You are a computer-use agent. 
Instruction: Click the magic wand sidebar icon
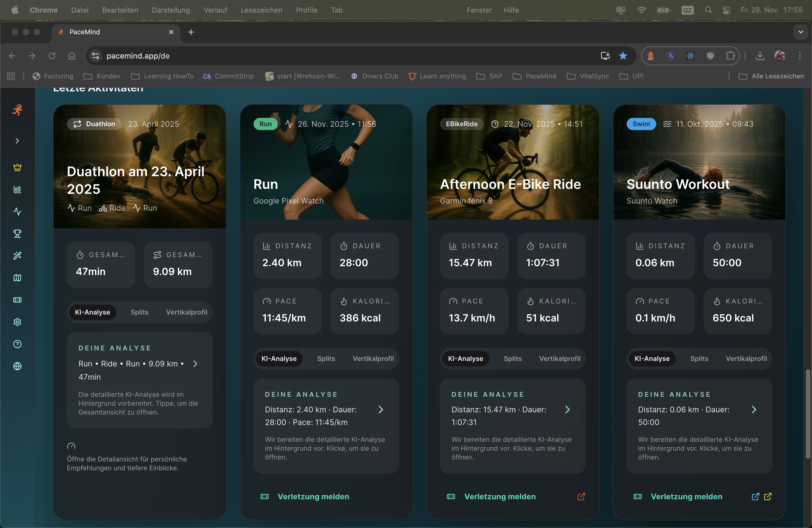point(17,255)
